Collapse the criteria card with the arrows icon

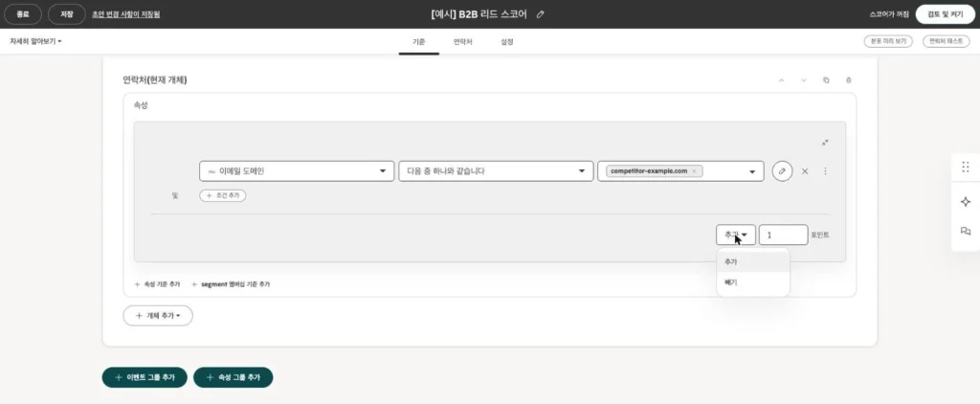[x=825, y=143]
